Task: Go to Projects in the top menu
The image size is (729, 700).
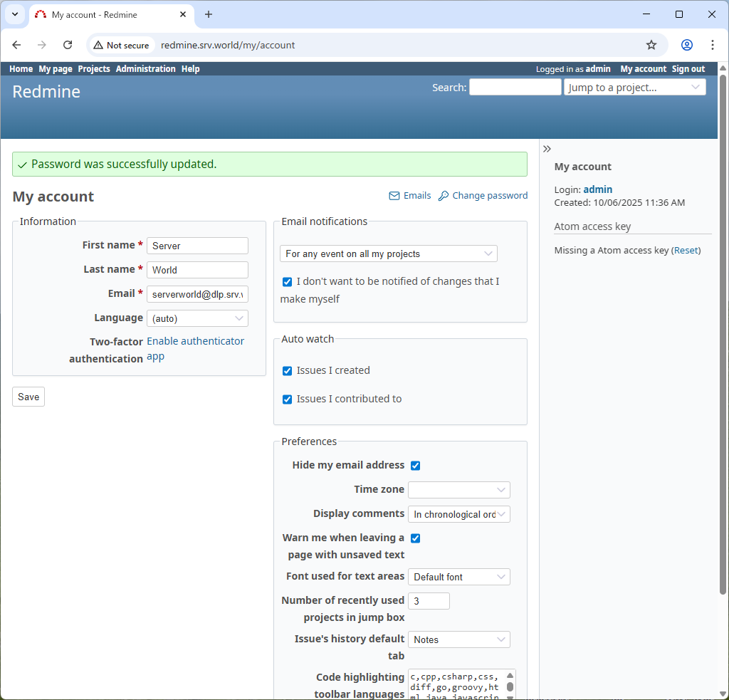Action: tap(94, 69)
